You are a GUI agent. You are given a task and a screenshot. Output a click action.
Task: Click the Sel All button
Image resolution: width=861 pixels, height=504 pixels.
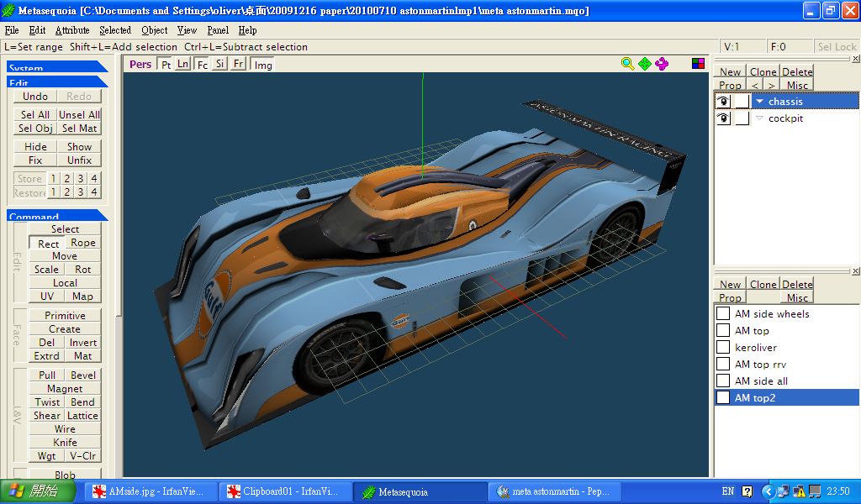point(35,114)
